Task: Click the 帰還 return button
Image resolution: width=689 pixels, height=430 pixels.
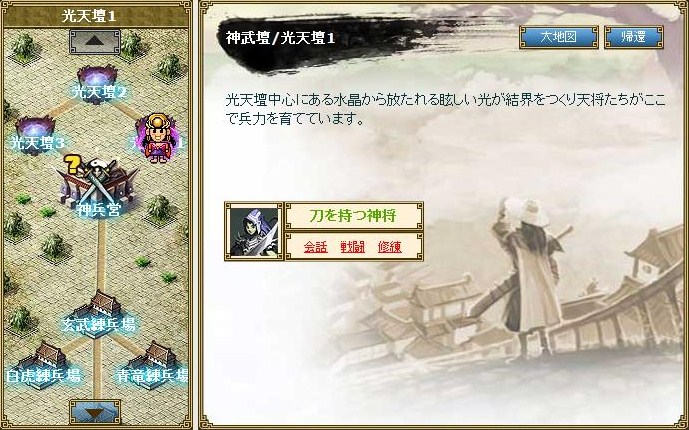Action: (x=634, y=37)
